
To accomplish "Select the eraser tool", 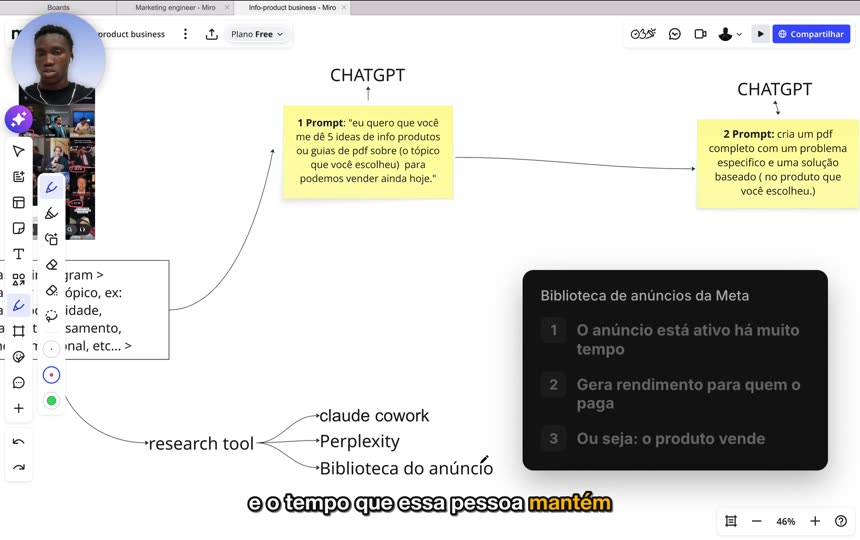I will 52,265.
